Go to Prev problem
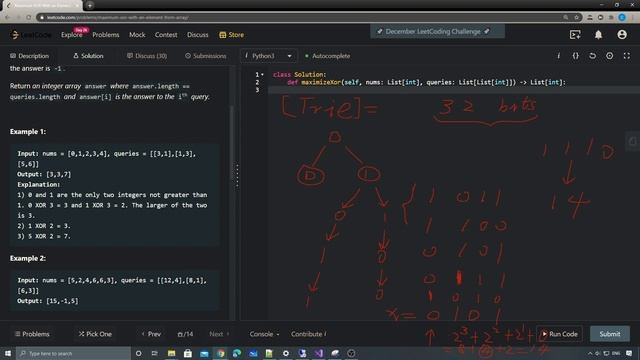 pos(151,334)
